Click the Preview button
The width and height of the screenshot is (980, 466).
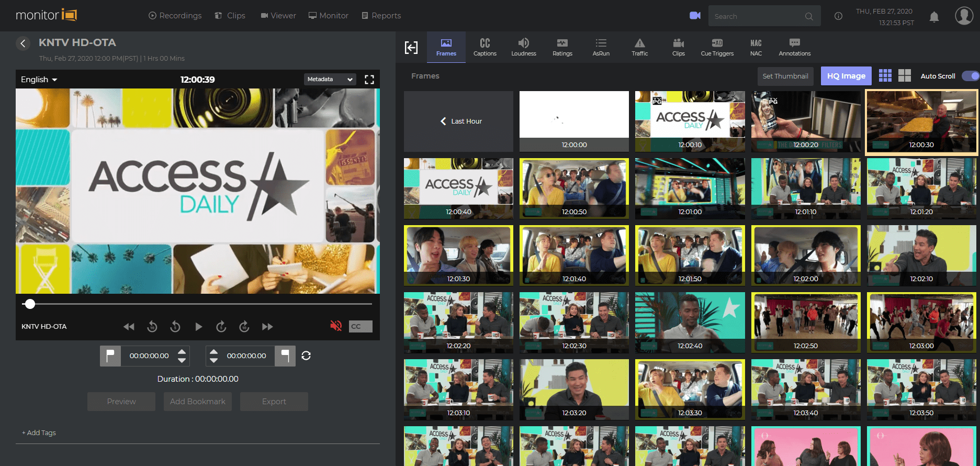(x=121, y=402)
